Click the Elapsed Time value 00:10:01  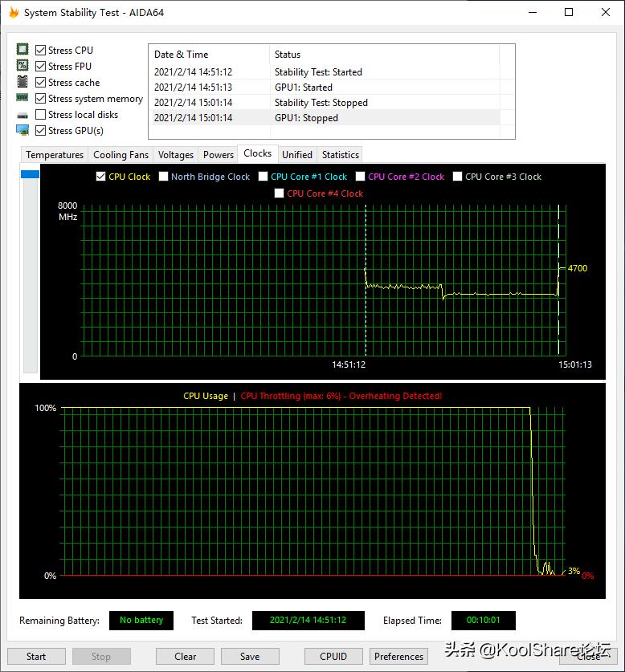pos(483,620)
